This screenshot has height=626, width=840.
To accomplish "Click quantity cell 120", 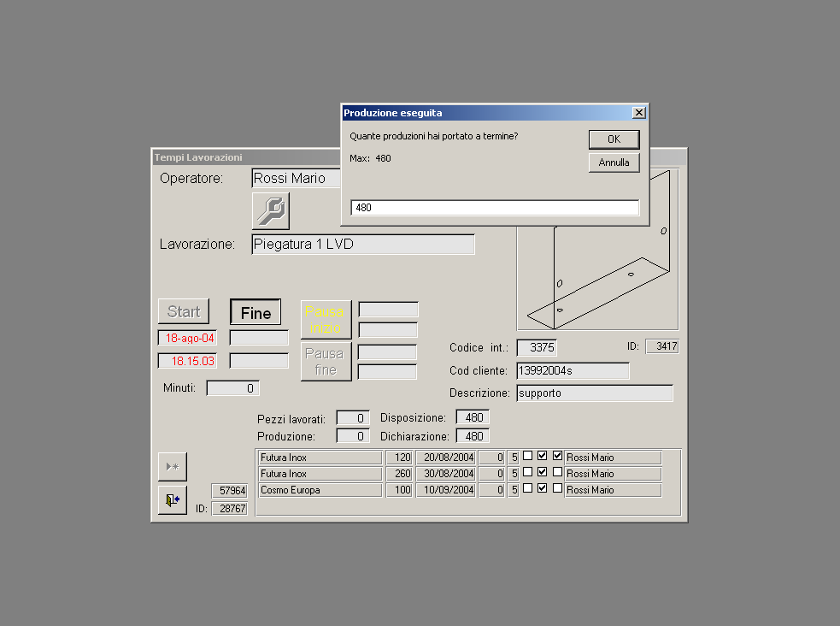I will [399, 458].
